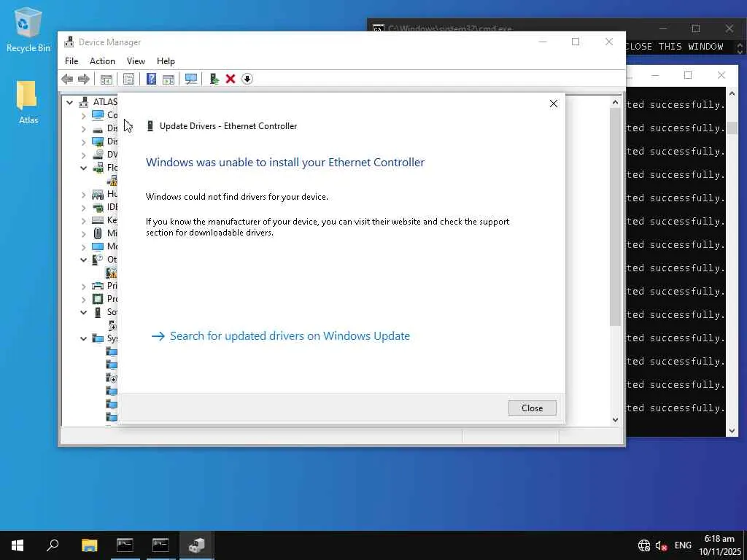Open the Help menu
Viewport: 747px width, 560px height.
[x=166, y=61]
